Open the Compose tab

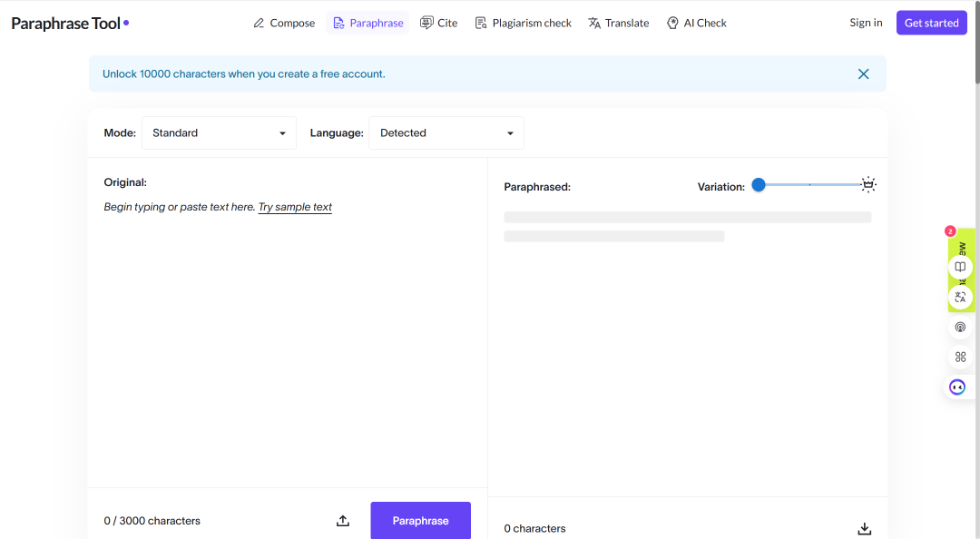click(284, 23)
